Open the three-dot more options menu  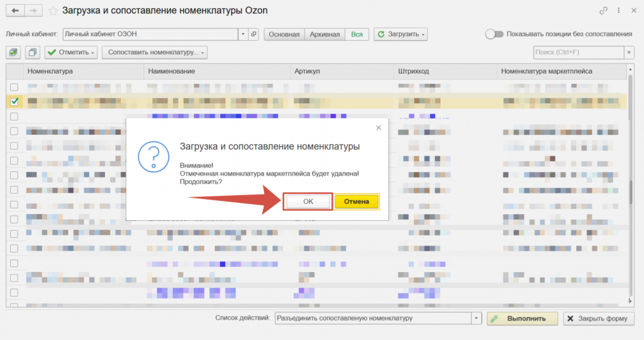(619, 11)
